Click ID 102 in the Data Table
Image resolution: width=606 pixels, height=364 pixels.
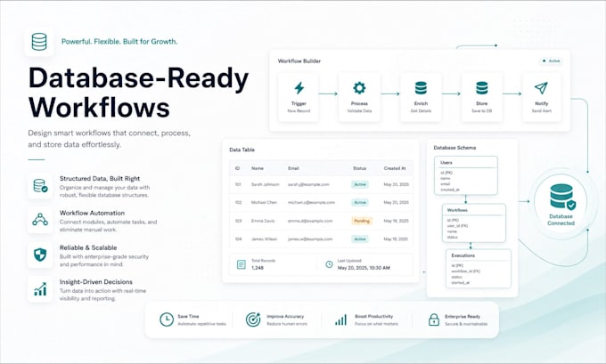pyautogui.click(x=238, y=202)
